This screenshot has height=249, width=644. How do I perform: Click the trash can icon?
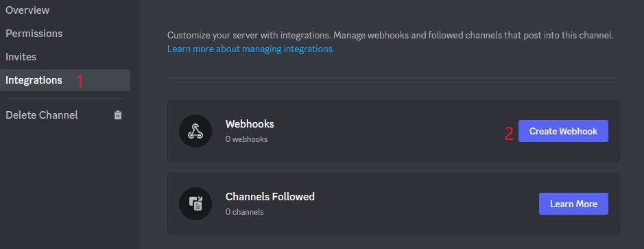point(118,115)
